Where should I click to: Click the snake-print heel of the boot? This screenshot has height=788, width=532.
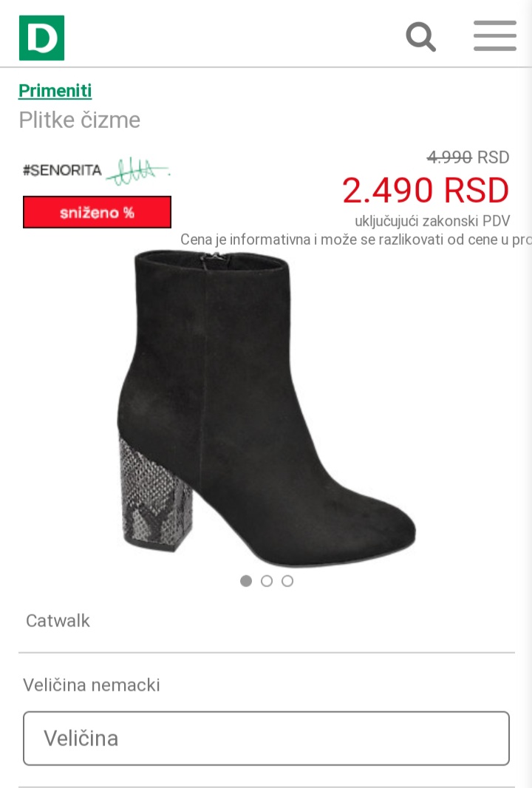coord(155,495)
